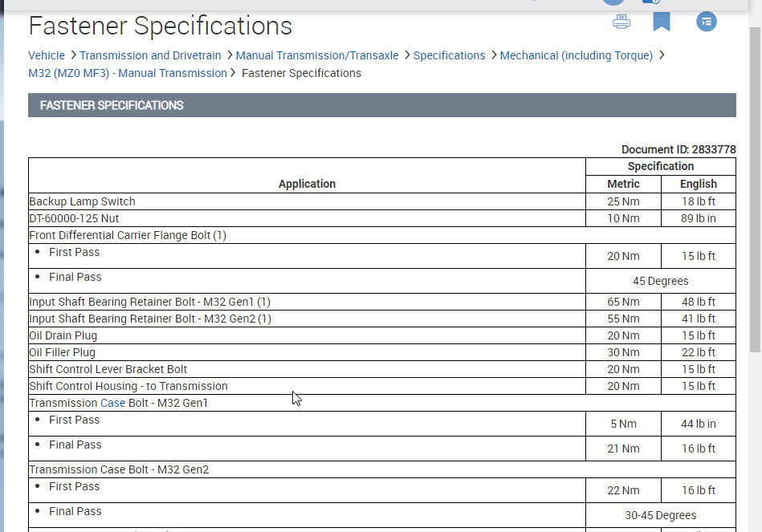Select the FASTENER SPECIFICATIONS section header
Viewport: 762px width, 532px height.
(382, 105)
